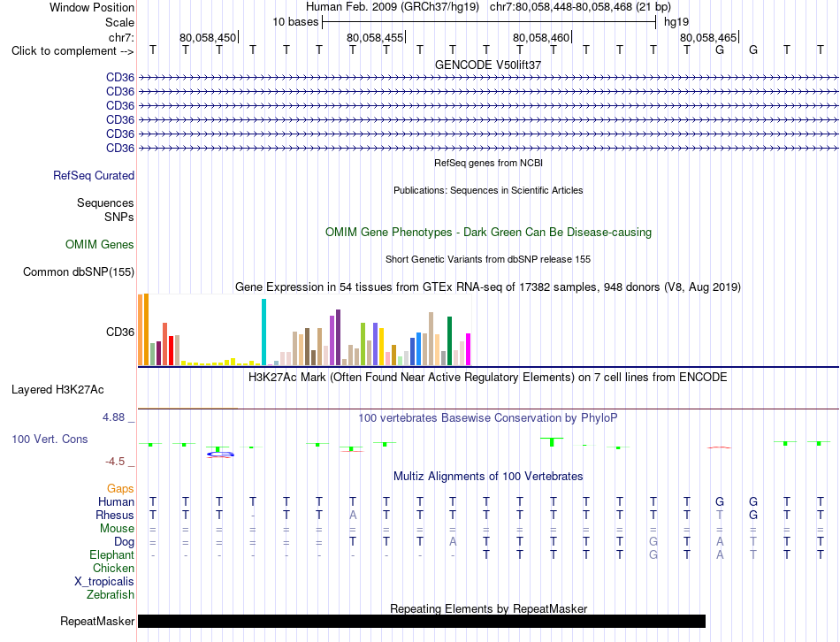Click the 'hg19' assembly label near scale
The width and height of the screenshot is (840, 642).
pos(676,22)
